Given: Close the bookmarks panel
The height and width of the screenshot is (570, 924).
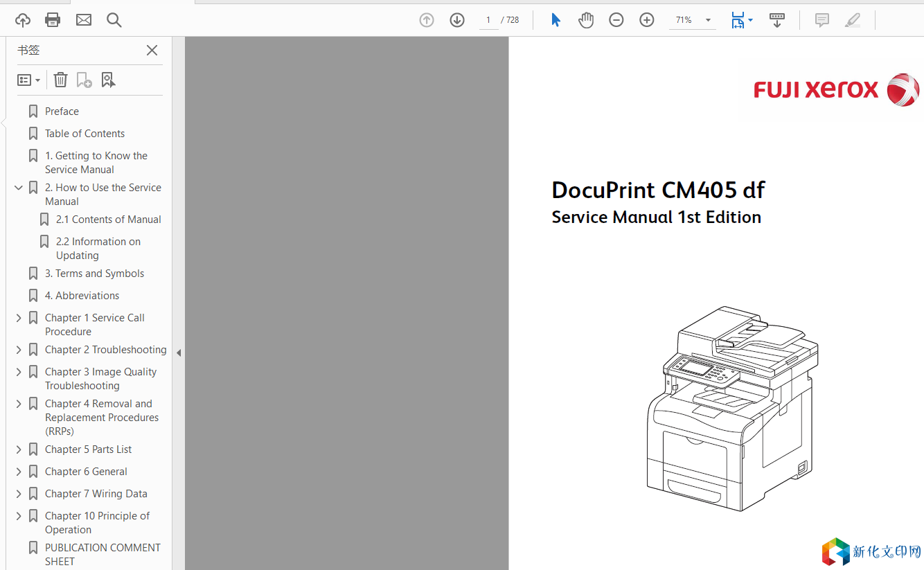Looking at the screenshot, I should pos(152,51).
